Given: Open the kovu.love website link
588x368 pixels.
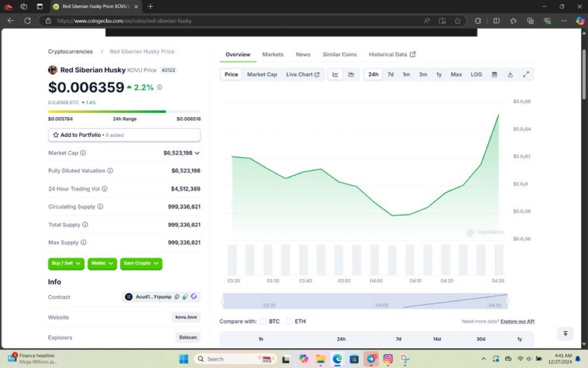Looking at the screenshot, I should 186,317.
